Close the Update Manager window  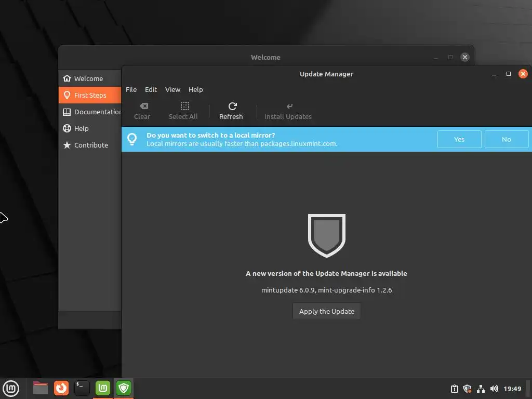523,74
